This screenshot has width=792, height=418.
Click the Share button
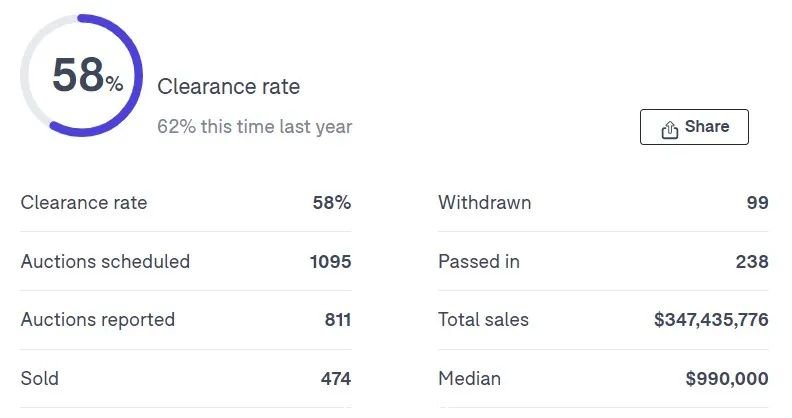(694, 127)
